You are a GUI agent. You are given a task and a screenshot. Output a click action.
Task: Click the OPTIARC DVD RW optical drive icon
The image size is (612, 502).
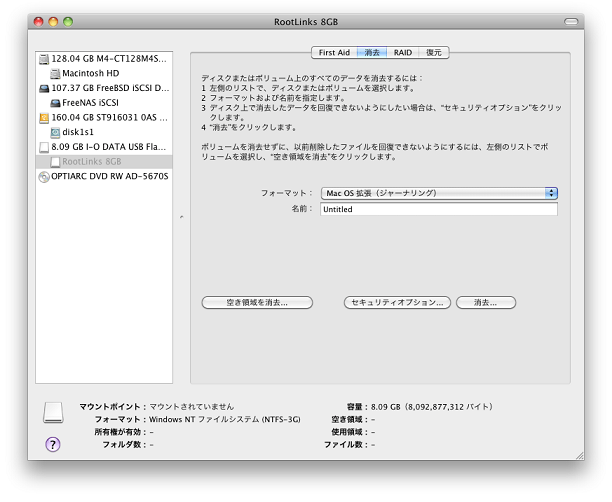(44, 177)
